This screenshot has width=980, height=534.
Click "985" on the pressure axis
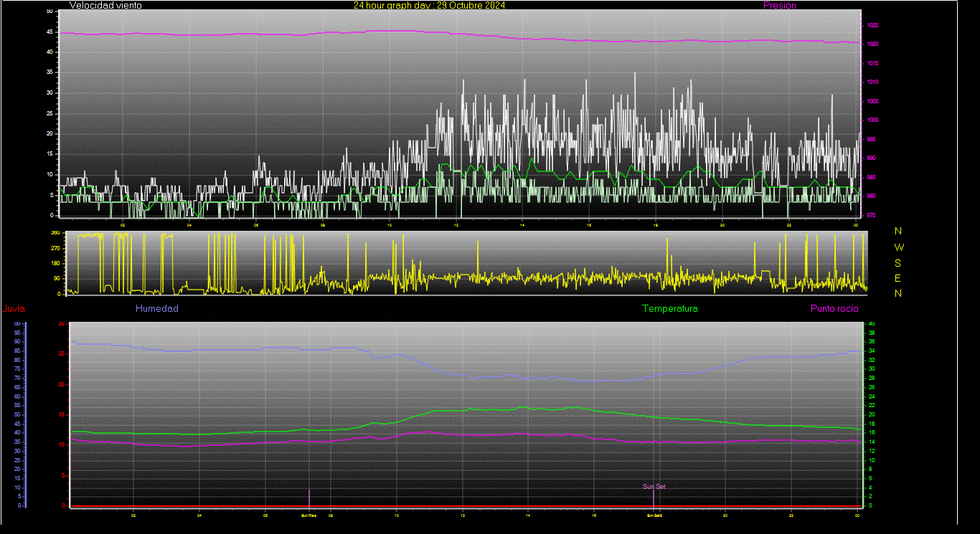[871, 177]
